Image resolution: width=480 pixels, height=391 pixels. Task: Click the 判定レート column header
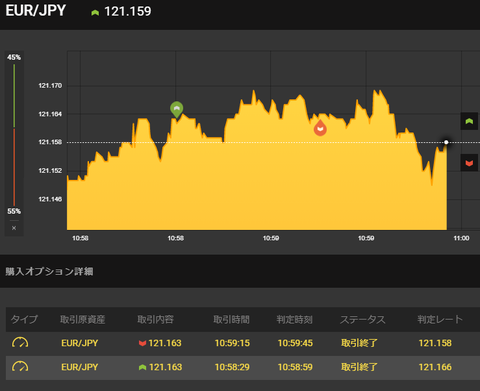[x=440, y=319]
